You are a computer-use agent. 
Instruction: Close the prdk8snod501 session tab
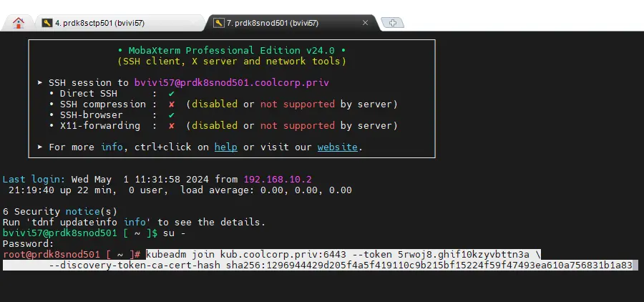[x=366, y=23]
